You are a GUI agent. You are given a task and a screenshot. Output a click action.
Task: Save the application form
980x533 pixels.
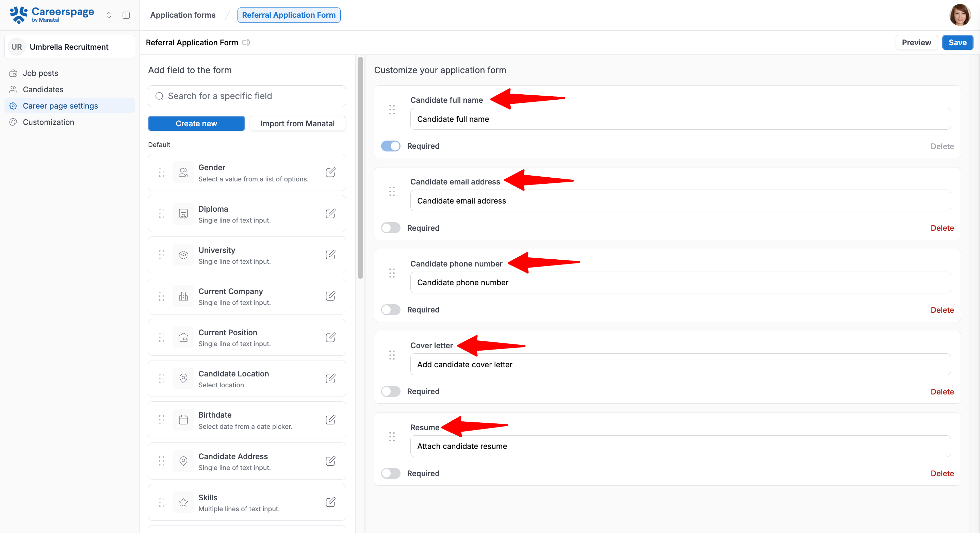tap(957, 43)
